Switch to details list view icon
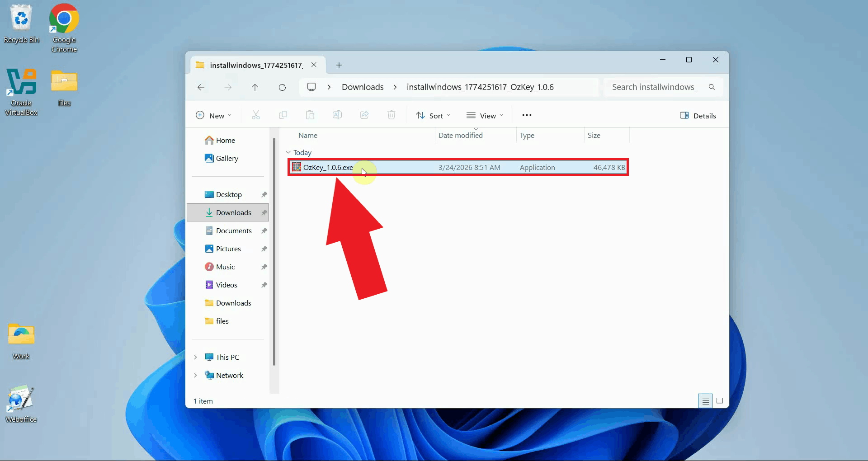 705,401
